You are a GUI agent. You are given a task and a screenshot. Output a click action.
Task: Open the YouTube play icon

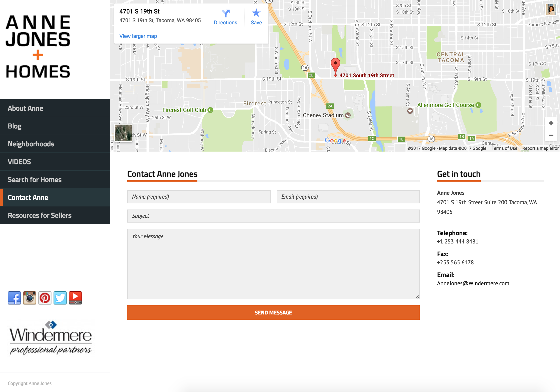[75, 298]
